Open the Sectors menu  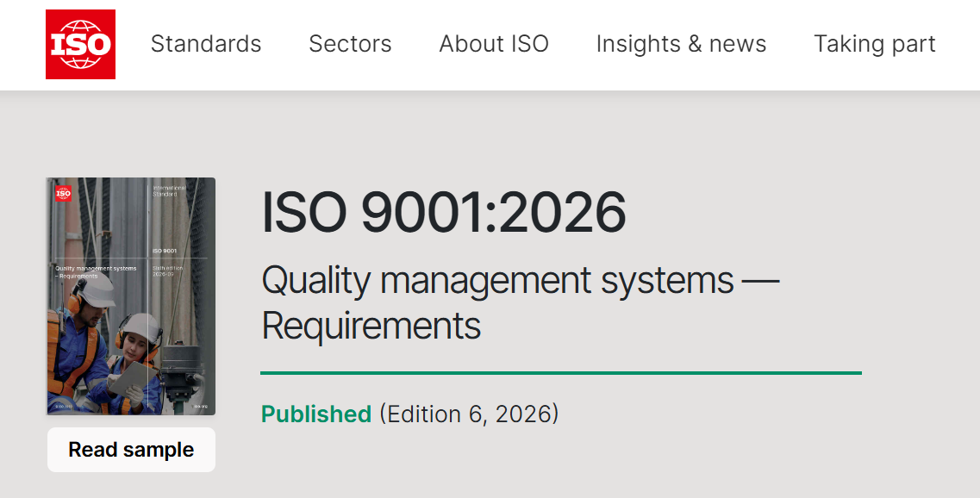[350, 44]
